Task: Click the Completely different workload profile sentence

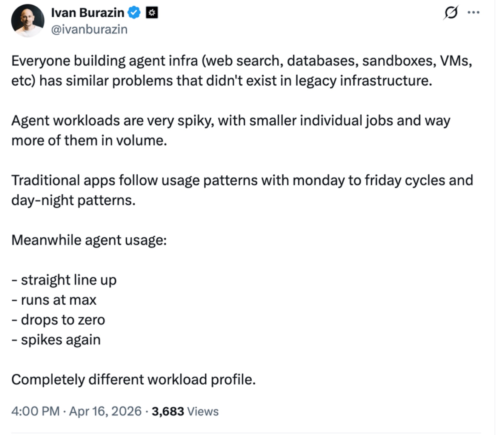Action: pos(134,380)
